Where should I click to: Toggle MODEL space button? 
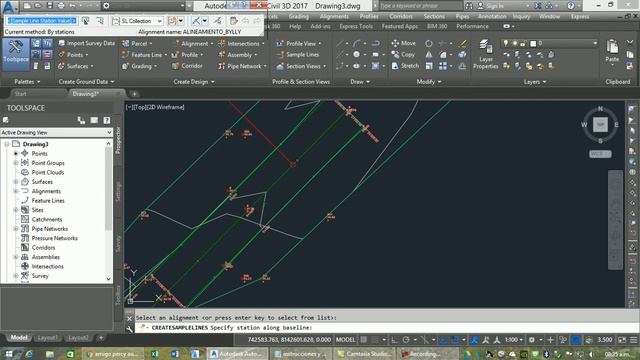click(345, 340)
